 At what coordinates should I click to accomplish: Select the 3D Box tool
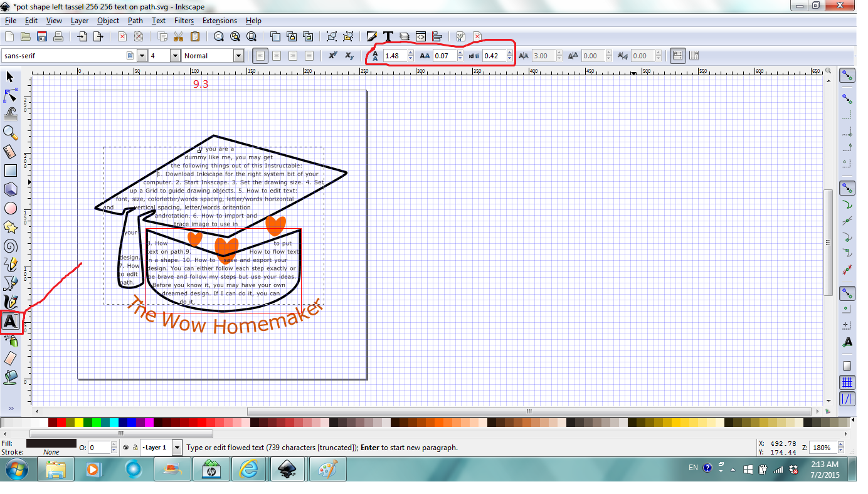10,189
